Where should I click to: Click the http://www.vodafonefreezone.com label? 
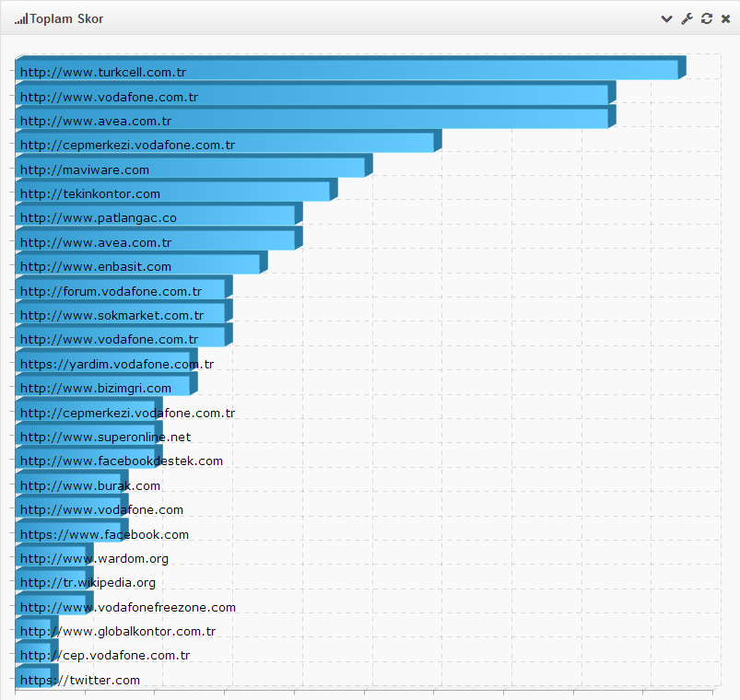click(128, 608)
